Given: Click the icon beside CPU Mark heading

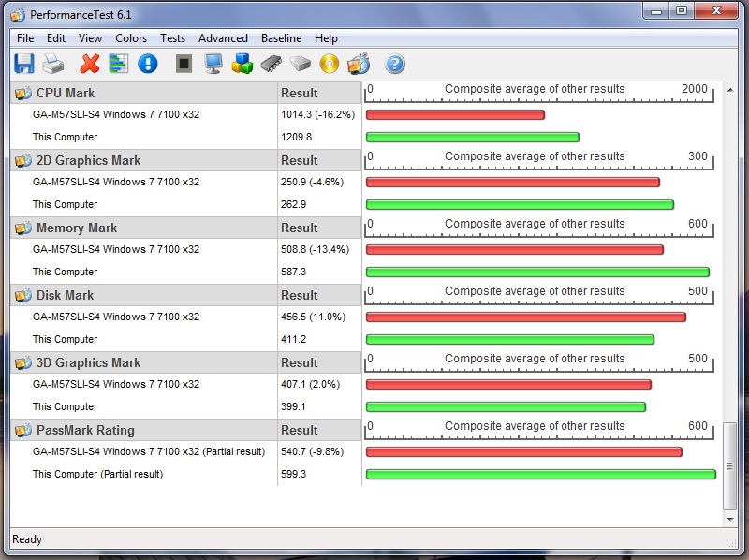Looking at the screenshot, I should point(22,93).
